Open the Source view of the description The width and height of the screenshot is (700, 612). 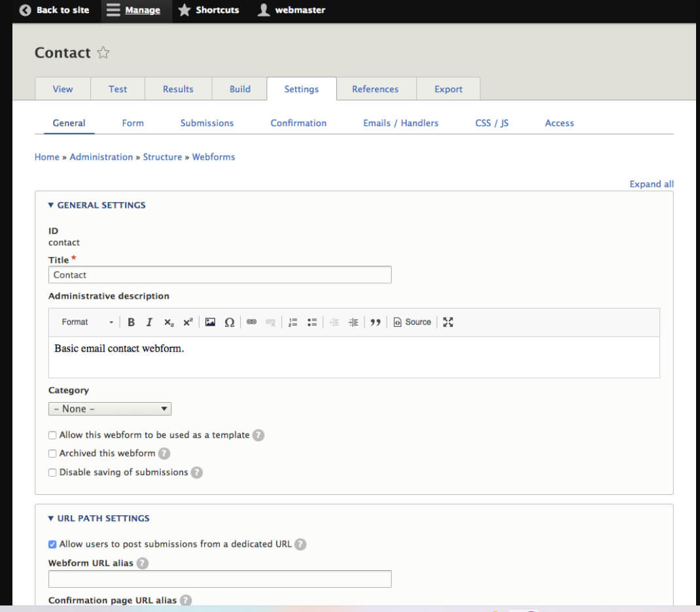pyautogui.click(x=411, y=322)
